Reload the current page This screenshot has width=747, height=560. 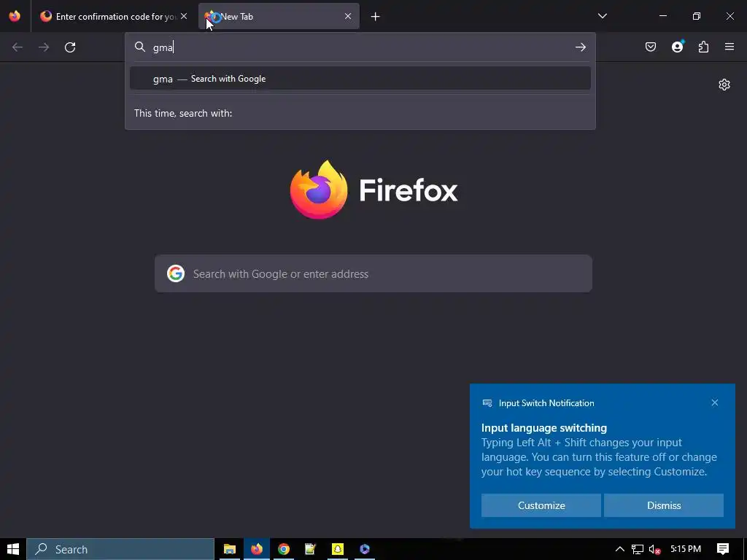[70, 47]
